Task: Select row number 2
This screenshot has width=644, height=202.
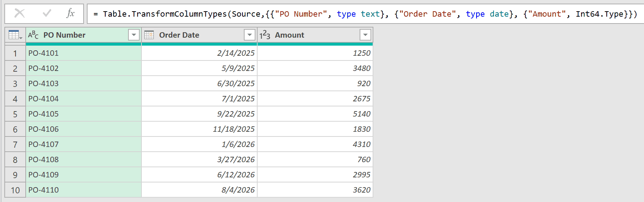Action: (x=15, y=68)
